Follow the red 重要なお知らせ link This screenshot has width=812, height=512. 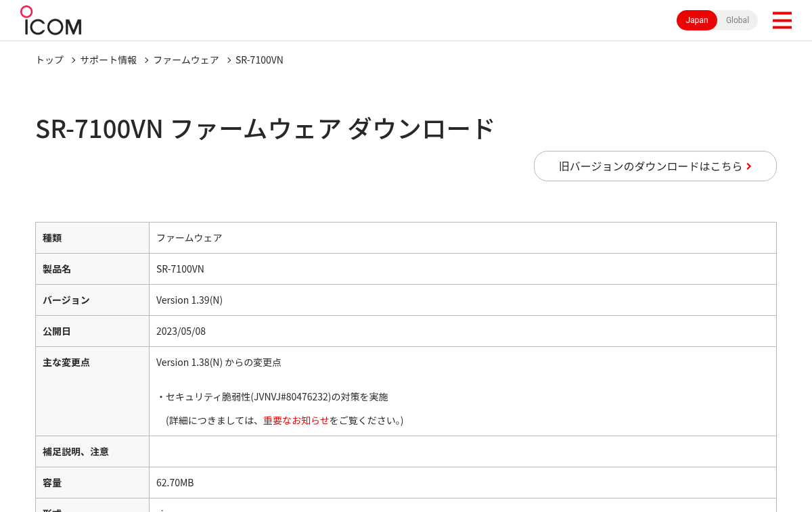(x=296, y=420)
